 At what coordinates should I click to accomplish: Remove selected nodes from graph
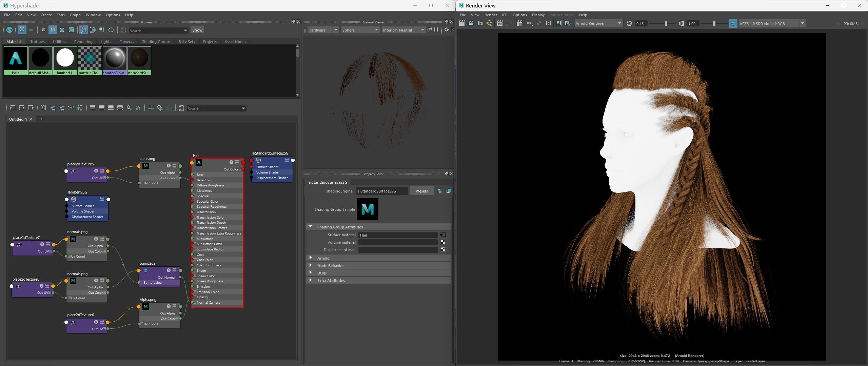click(x=62, y=108)
